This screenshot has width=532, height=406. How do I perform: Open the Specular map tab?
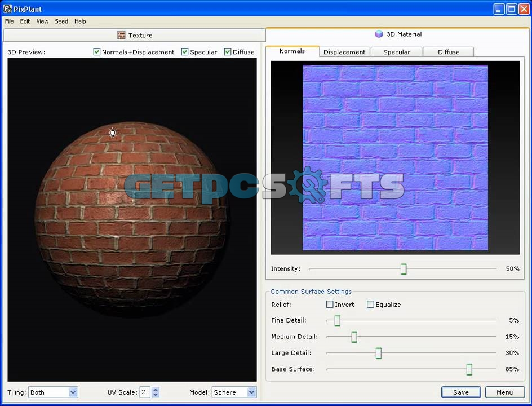pos(397,52)
